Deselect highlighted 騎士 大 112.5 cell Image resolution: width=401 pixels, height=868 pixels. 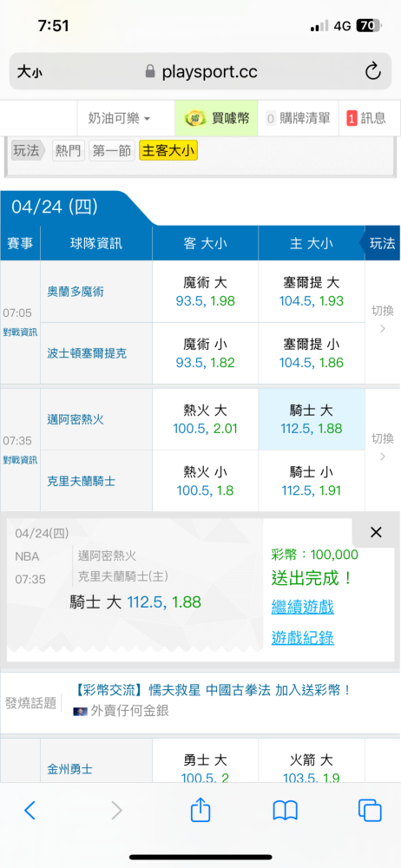tap(312, 419)
